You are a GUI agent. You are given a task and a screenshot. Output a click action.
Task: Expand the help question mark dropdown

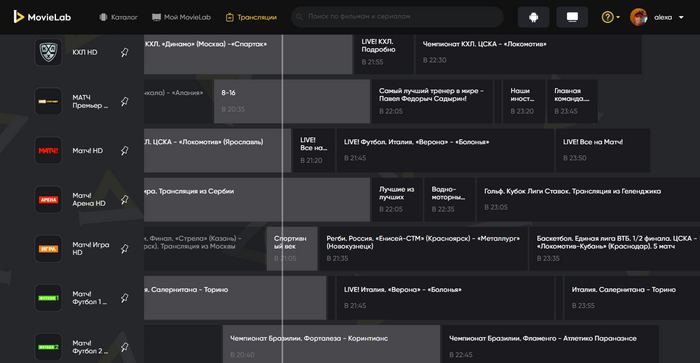point(610,17)
